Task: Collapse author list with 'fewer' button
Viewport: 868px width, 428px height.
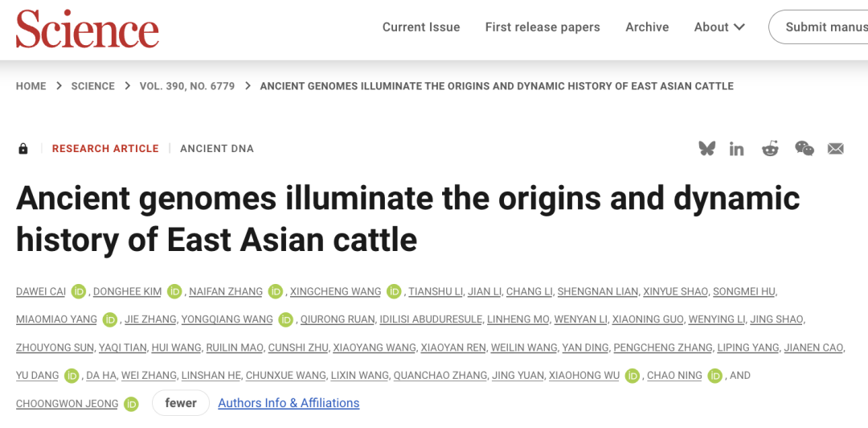Action: (181, 403)
